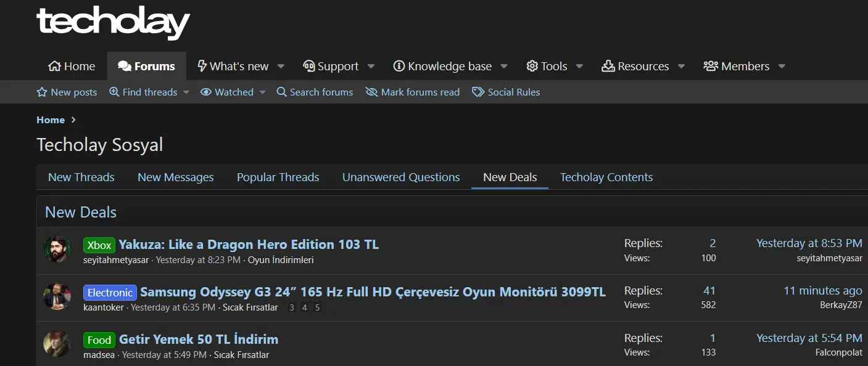The width and height of the screenshot is (868, 366).
Task: Open the Forums text link in main navigation
Action: point(155,66)
